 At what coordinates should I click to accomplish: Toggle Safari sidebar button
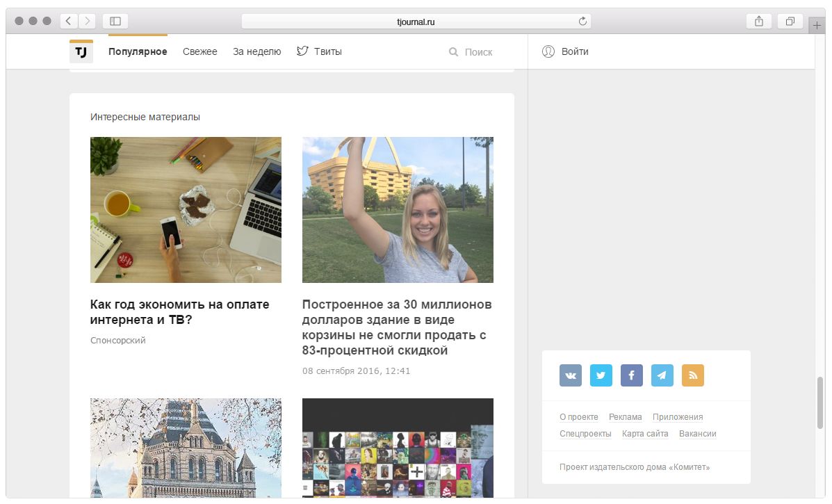pos(115,22)
